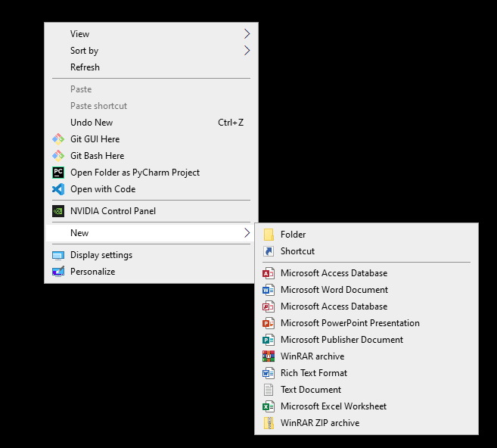Click the Visual Studio Code icon

point(58,189)
